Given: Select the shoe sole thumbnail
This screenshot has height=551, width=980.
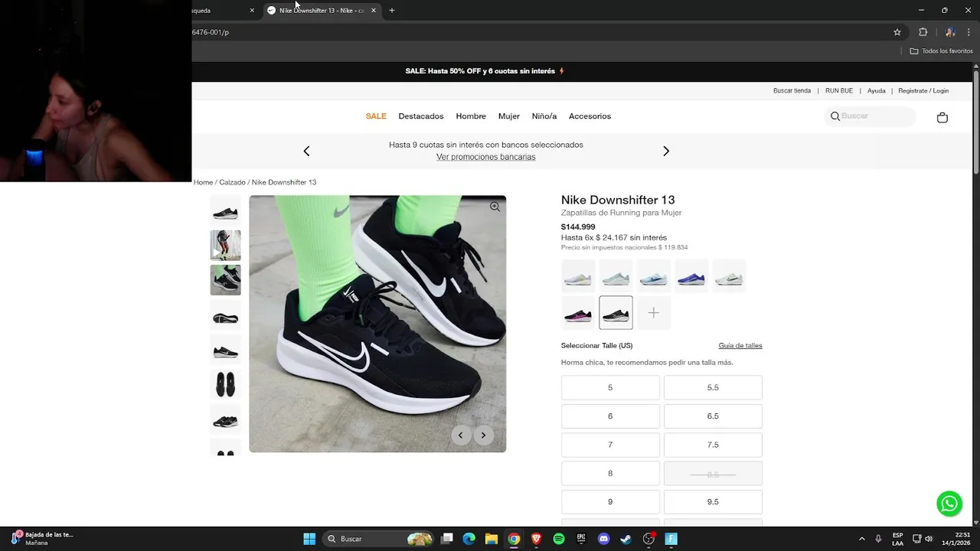Looking at the screenshot, I should [225, 315].
